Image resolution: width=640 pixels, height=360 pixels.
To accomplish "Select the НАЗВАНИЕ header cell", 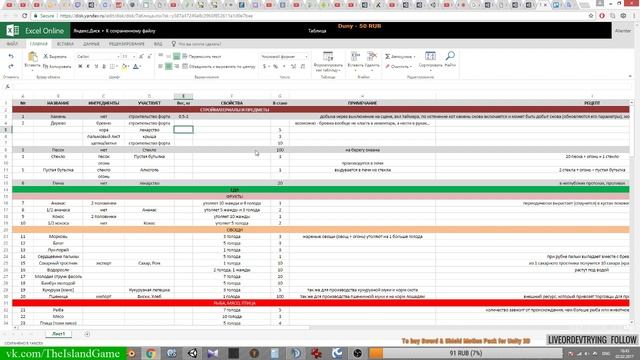I will (x=58, y=103).
